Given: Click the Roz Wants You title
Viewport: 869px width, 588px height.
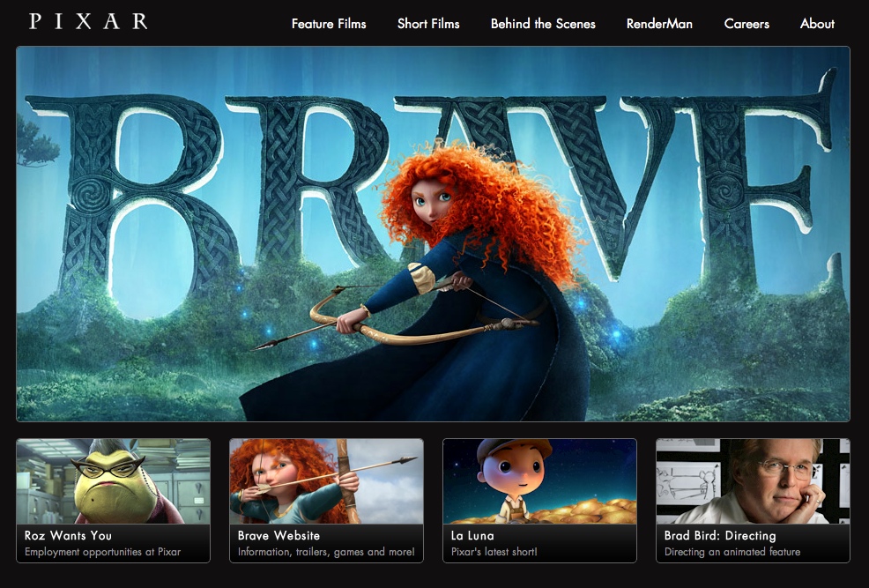Looking at the screenshot, I should pos(68,535).
